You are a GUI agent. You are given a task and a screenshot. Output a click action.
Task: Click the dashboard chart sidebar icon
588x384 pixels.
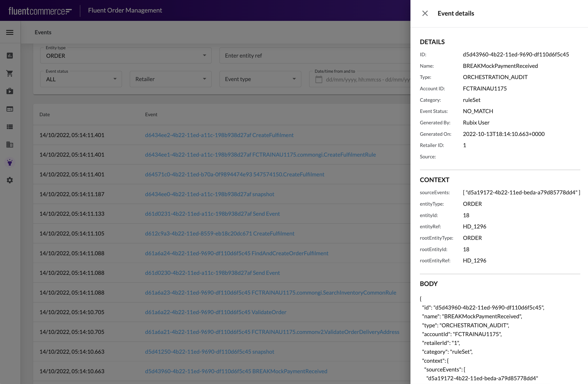10,56
